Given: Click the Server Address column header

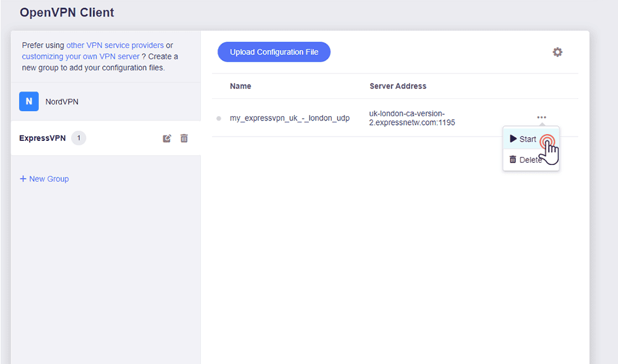Looking at the screenshot, I should tap(397, 87).
